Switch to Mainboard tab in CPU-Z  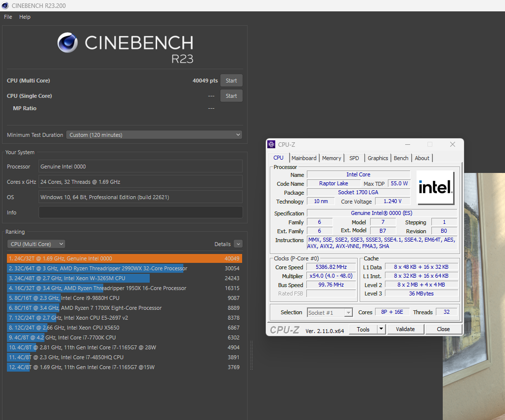pyautogui.click(x=304, y=158)
